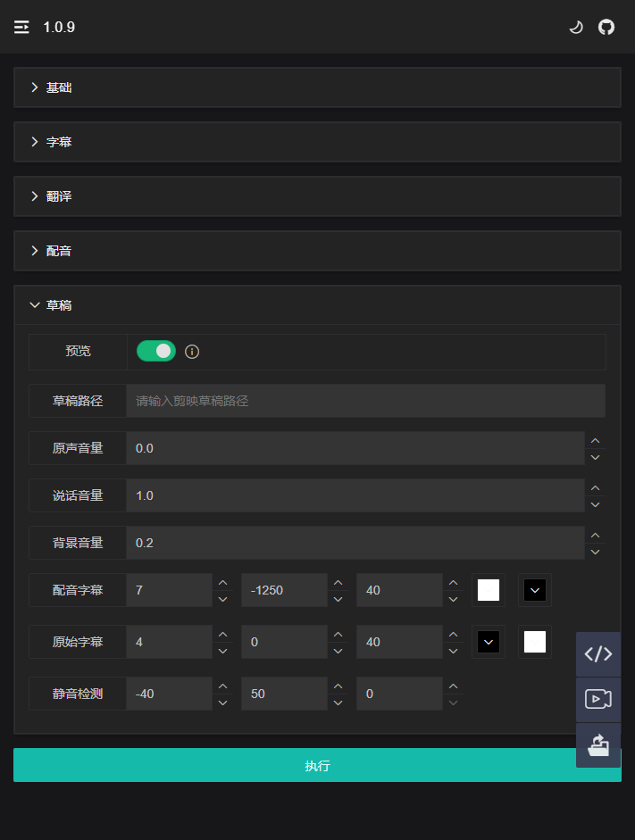635x840 pixels.
Task: Collapse the 草稿 section
Action: pos(317,304)
